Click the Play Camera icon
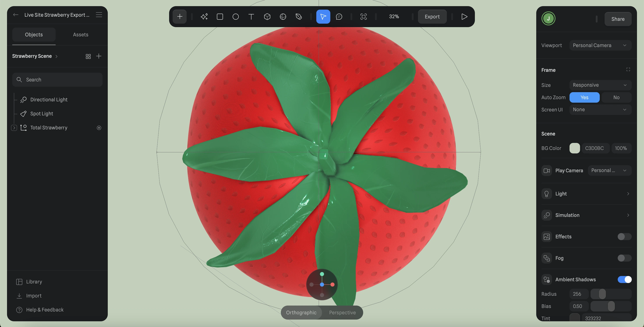The image size is (644, 327). pyautogui.click(x=547, y=171)
